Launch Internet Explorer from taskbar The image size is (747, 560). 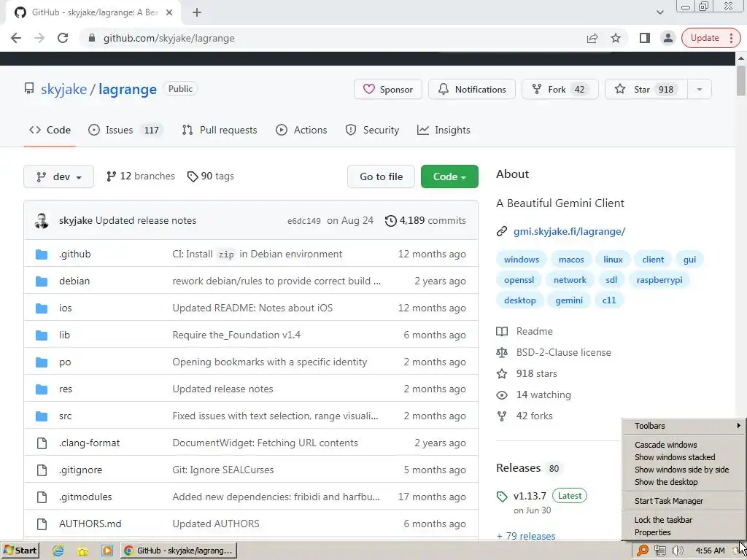58,551
